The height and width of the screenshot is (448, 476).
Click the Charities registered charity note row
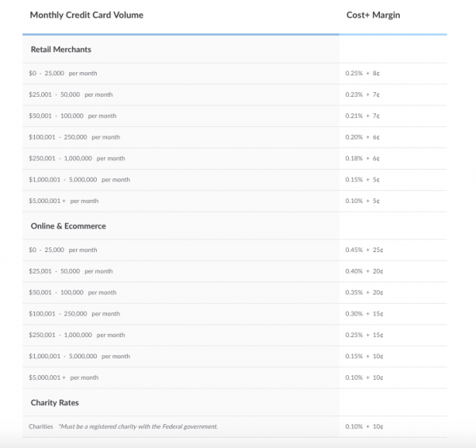(x=123, y=427)
